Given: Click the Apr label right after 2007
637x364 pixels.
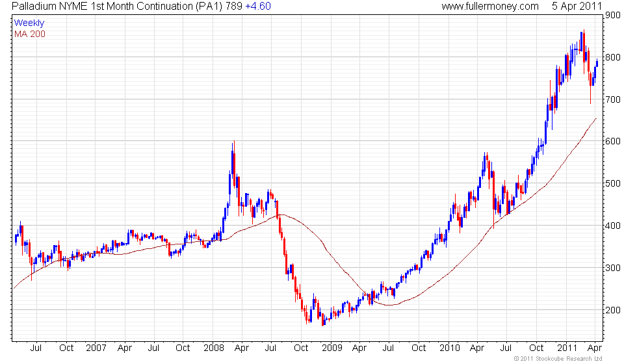Looking at the screenshot, I should coord(124,348).
